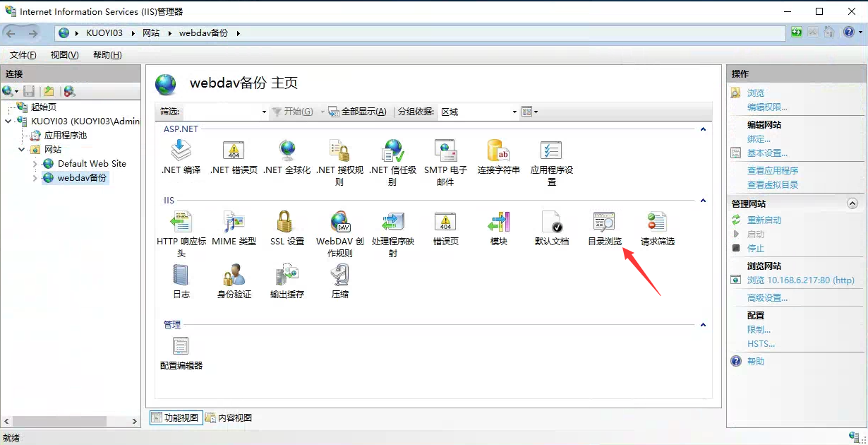Open the 配置编辑器 feature
The image size is (868, 445).
point(181,352)
